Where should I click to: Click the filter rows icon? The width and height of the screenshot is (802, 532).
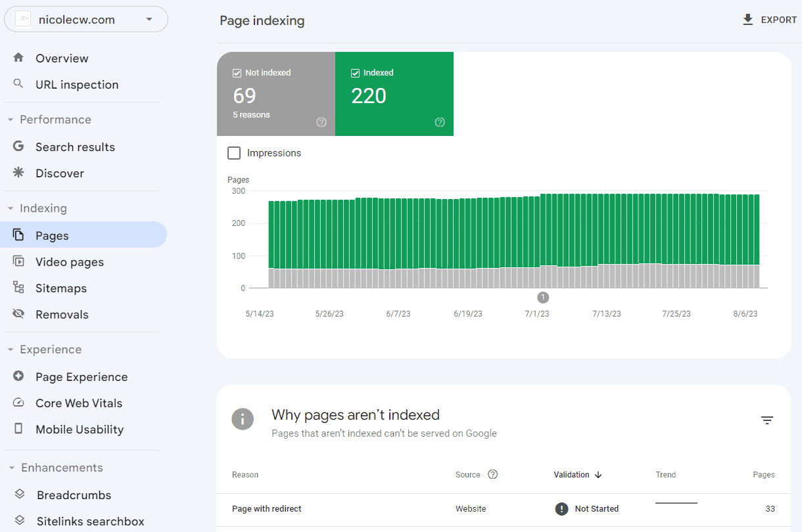point(767,420)
